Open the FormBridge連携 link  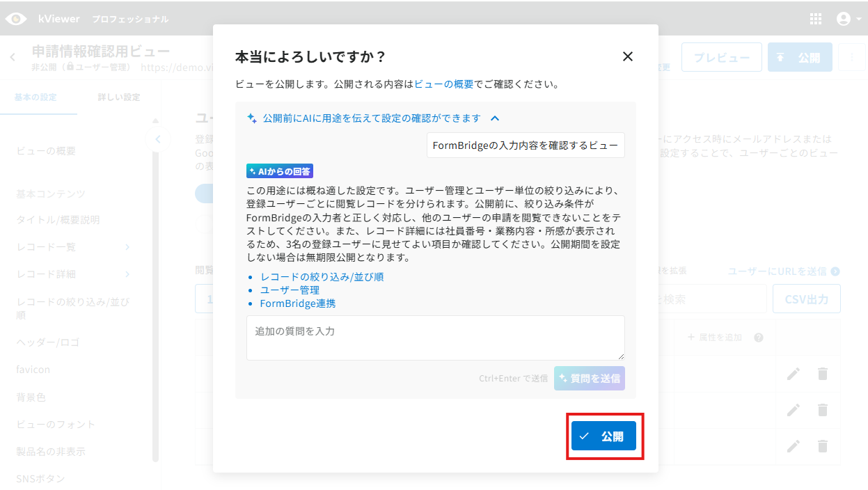pos(298,303)
